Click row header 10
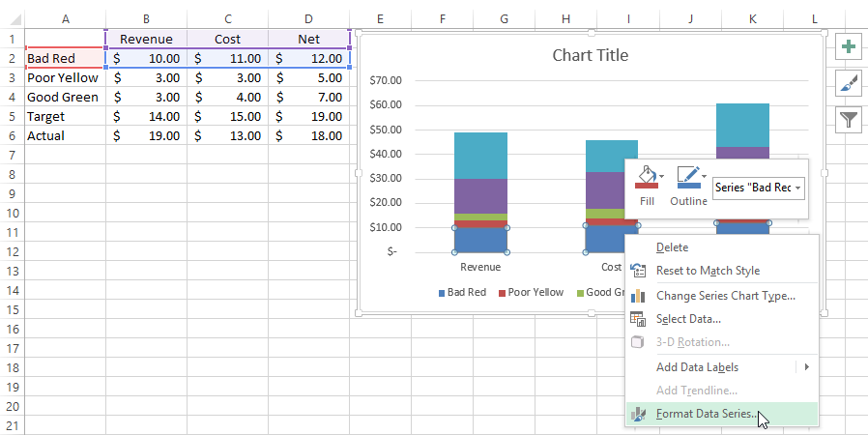 coord(13,213)
